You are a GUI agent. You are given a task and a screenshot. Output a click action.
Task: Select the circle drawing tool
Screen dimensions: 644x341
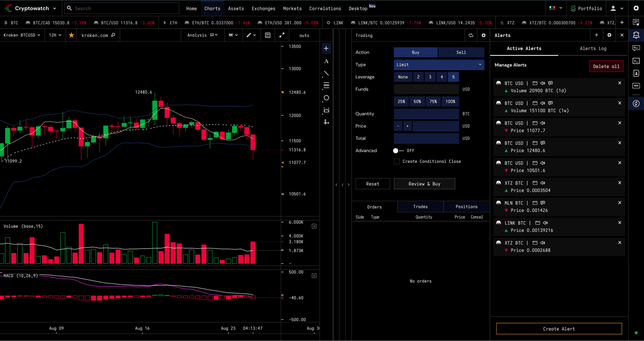click(326, 98)
